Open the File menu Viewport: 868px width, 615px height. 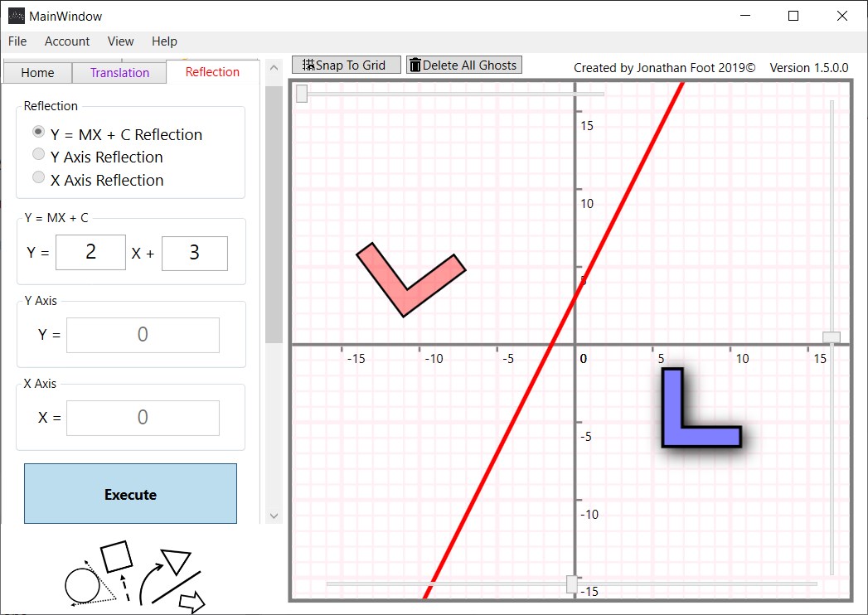pos(17,41)
